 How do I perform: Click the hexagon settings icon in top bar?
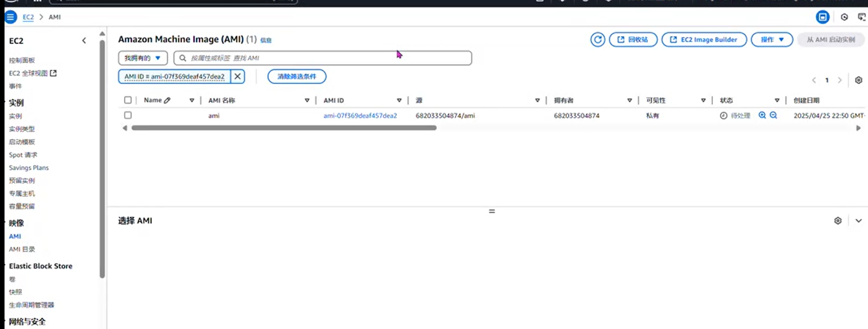[x=844, y=17]
